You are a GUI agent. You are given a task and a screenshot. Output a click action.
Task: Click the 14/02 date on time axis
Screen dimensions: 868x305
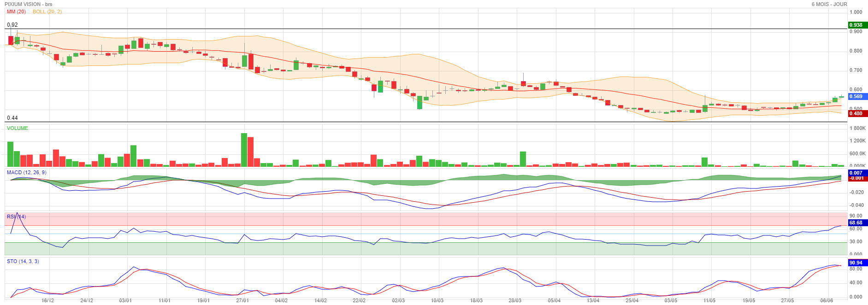320,300
